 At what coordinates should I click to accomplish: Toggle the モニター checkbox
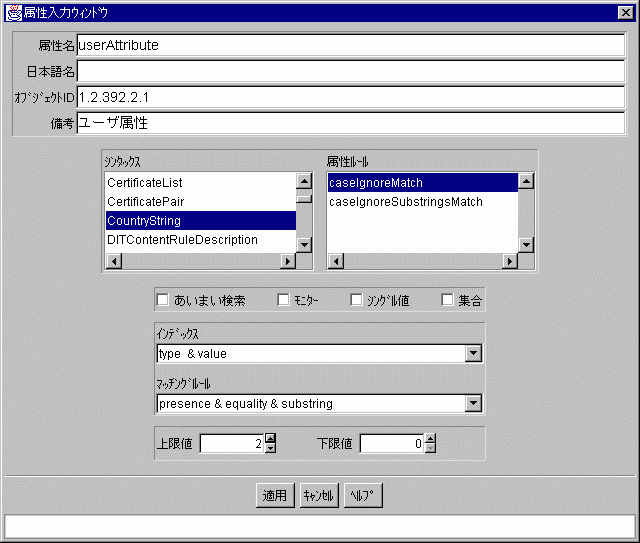point(283,300)
